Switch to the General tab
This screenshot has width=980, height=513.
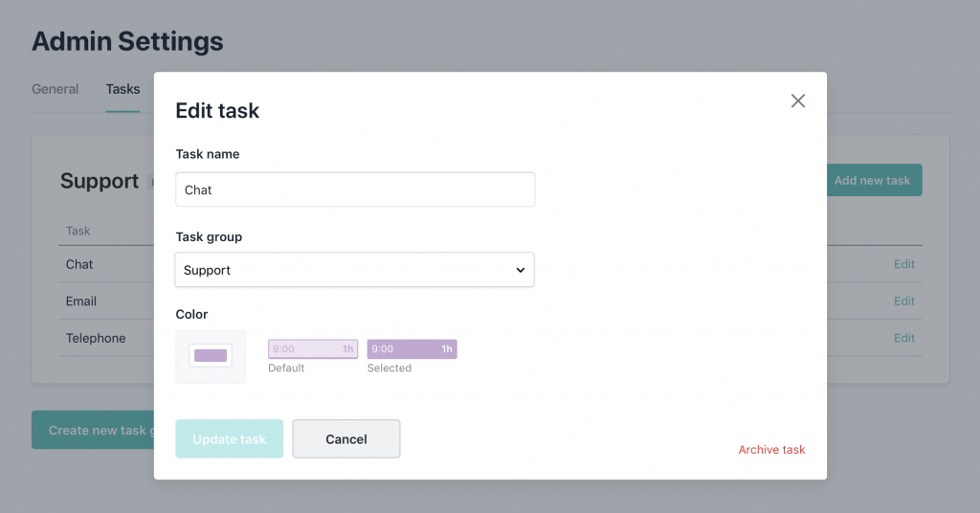[x=56, y=89]
